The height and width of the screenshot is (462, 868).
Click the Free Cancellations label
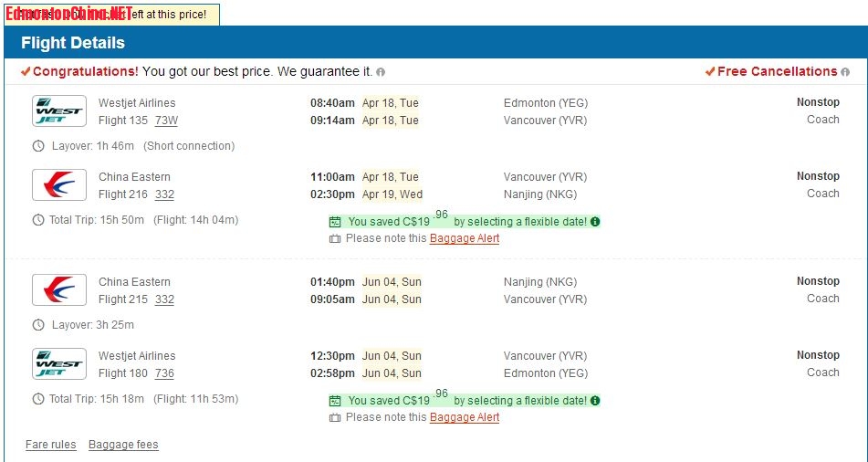pyautogui.click(x=777, y=71)
